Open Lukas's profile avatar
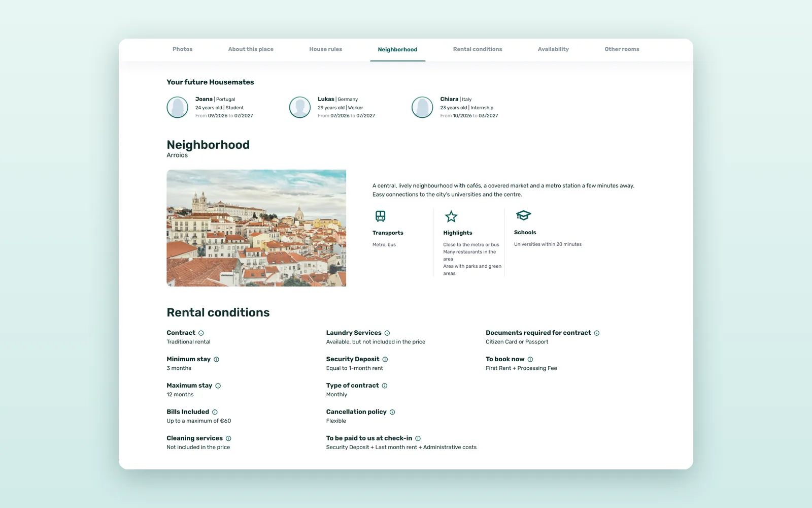Image resolution: width=812 pixels, height=508 pixels. click(300, 107)
